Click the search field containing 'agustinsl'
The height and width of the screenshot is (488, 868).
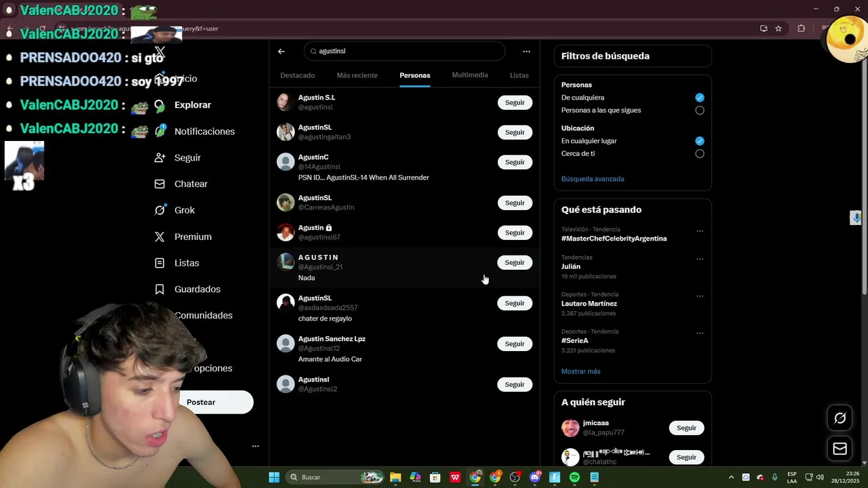[405, 52]
